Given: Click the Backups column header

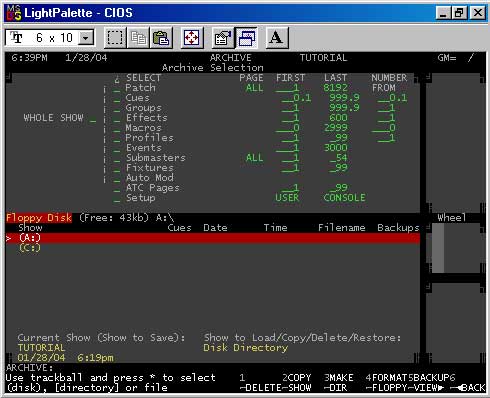Looking at the screenshot, I should coord(398,228).
